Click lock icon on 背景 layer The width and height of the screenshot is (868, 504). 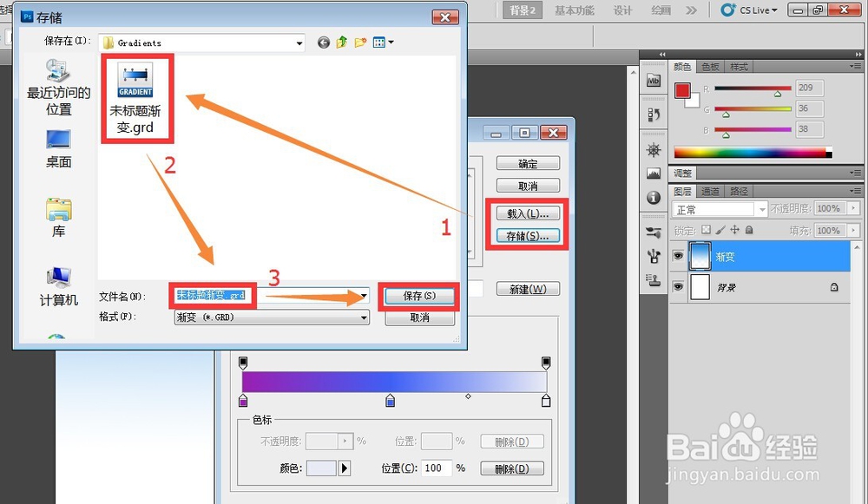833,287
